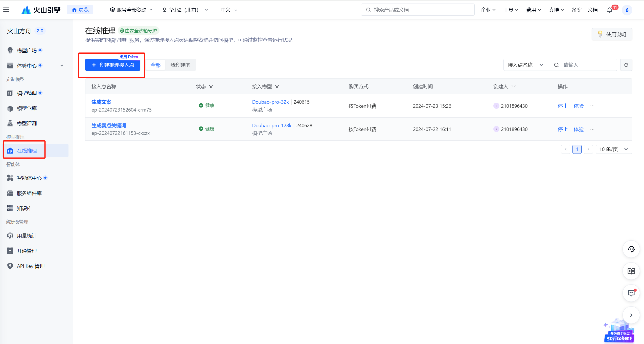Expand the 费用 menu
The width and height of the screenshot is (644, 344).
pyautogui.click(x=534, y=10)
